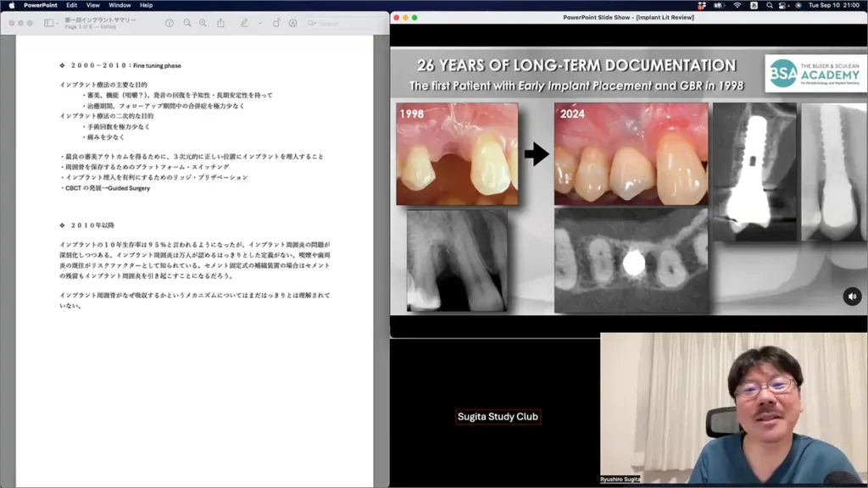Open the Apple menu
868x488 pixels.
coord(11,5)
